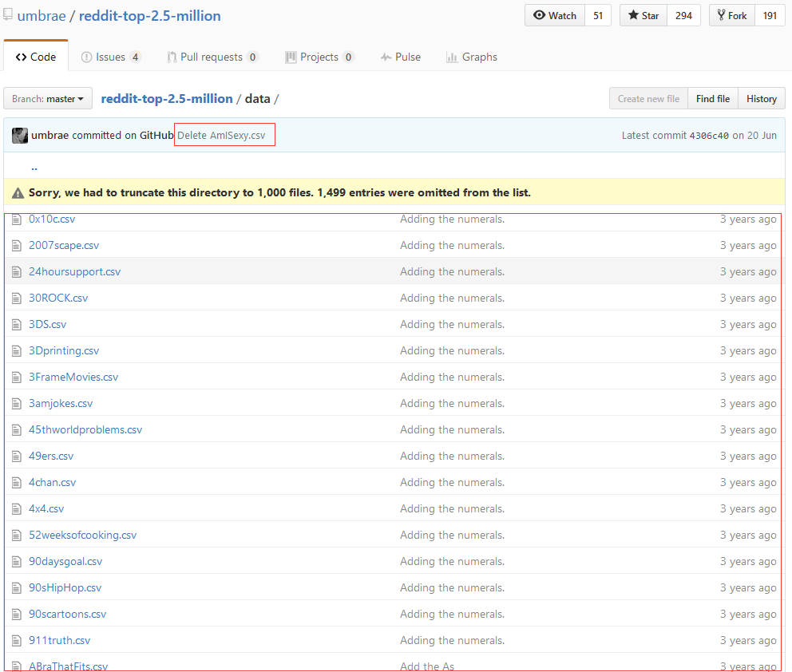
Task: Open the 45thworldproblems.csv file
Action: pyautogui.click(x=85, y=429)
